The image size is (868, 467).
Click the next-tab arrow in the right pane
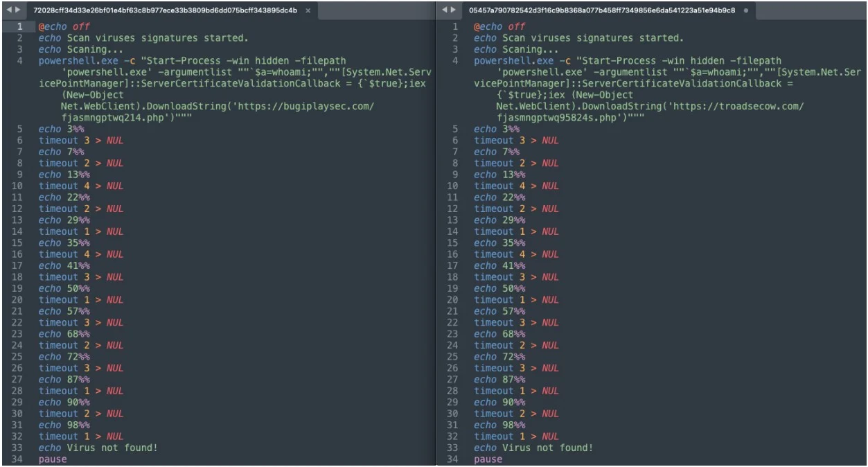(454, 11)
